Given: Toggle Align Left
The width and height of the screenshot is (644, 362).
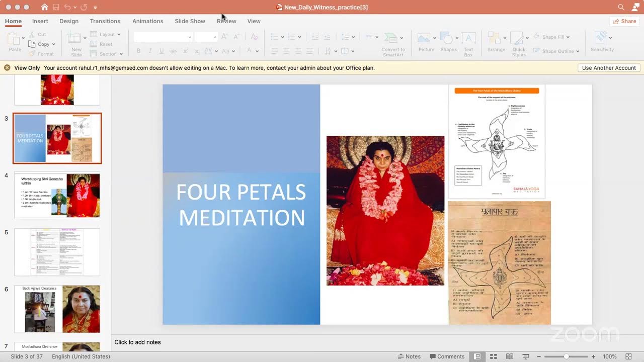Looking at the screenshot, I should pyautogui.click(x=274, y=51).
